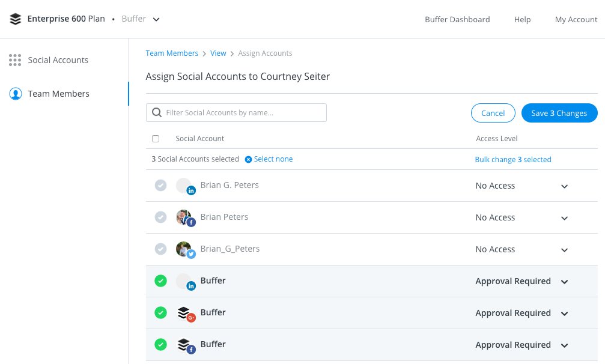Uncheck the Buffer LinkedIn account

pyautogui.click(x=160, y=281)
